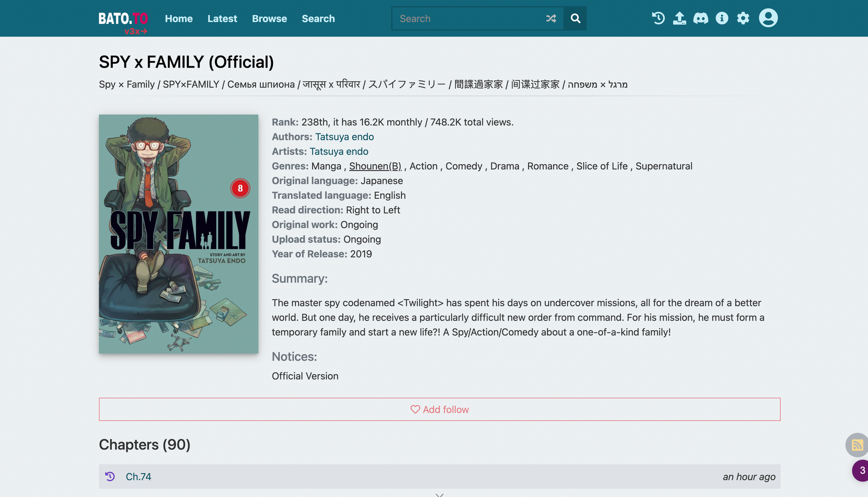Open the user profile avatar icon
Screen dimensions: 868x497
tap(768, 18)
